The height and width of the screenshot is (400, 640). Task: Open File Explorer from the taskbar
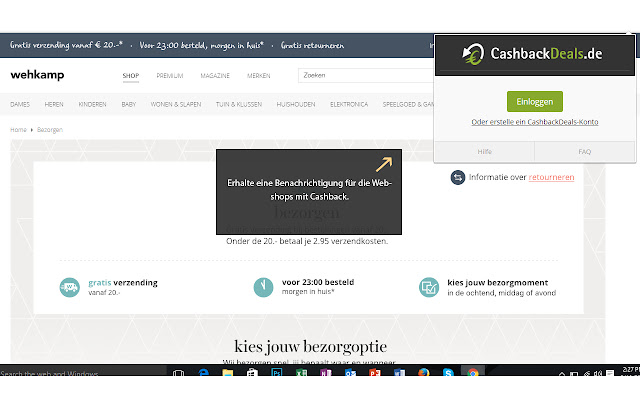[x=228, y=371]
